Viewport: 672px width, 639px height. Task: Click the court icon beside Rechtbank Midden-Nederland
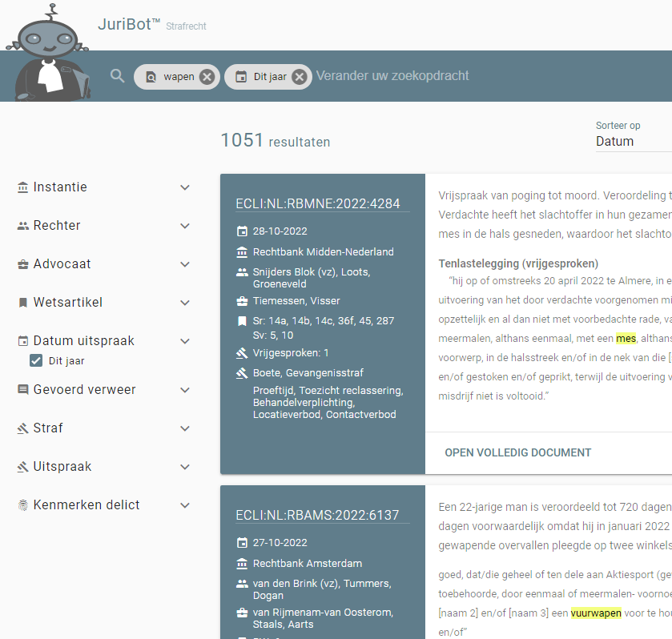(242, 252)
